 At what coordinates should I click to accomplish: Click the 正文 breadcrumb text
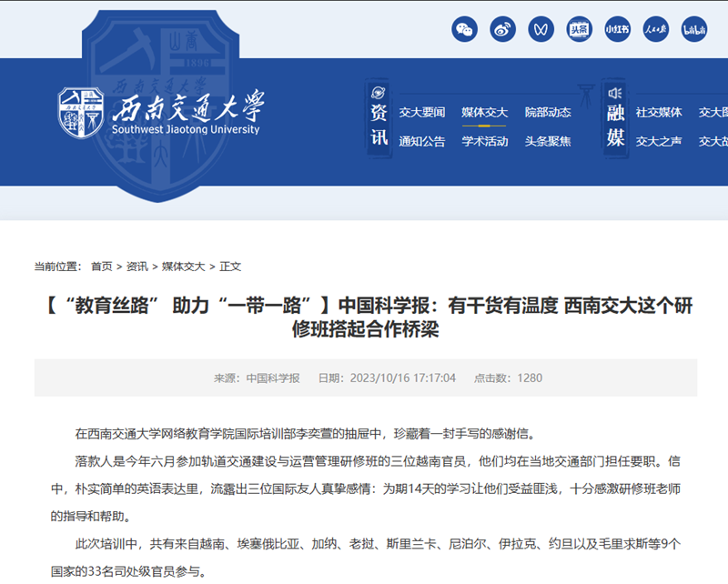coord(230,267)
